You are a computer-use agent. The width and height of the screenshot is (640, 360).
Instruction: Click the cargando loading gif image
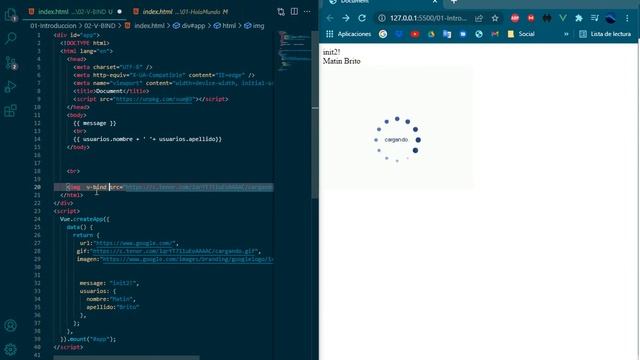(x=397, y=127)
